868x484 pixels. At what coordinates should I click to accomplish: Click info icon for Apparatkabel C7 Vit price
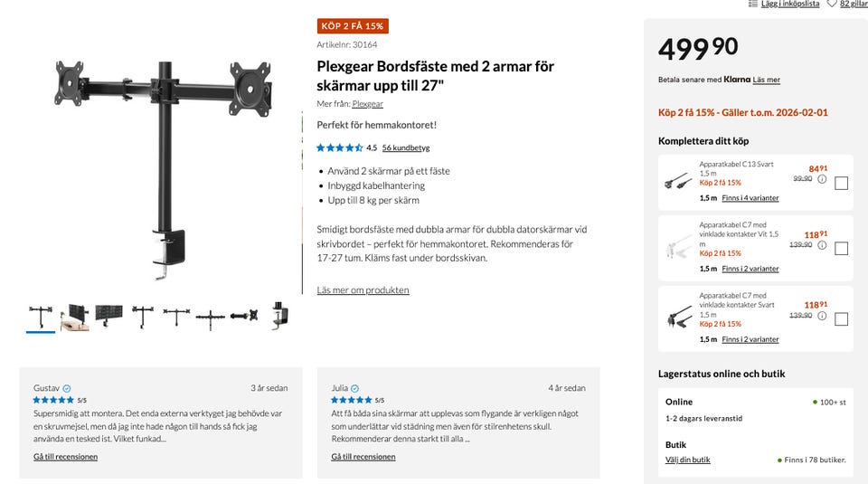tap(822, 245)
